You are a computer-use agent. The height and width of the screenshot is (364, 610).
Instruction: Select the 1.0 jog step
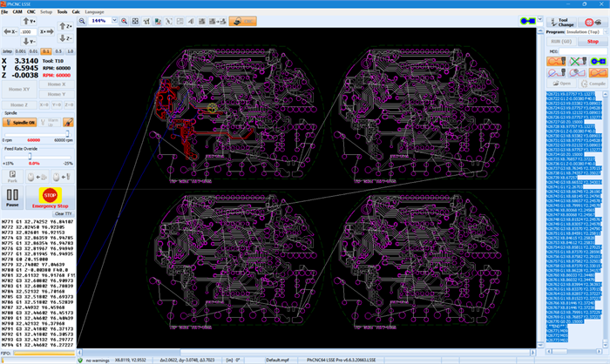tap(70, 51)
